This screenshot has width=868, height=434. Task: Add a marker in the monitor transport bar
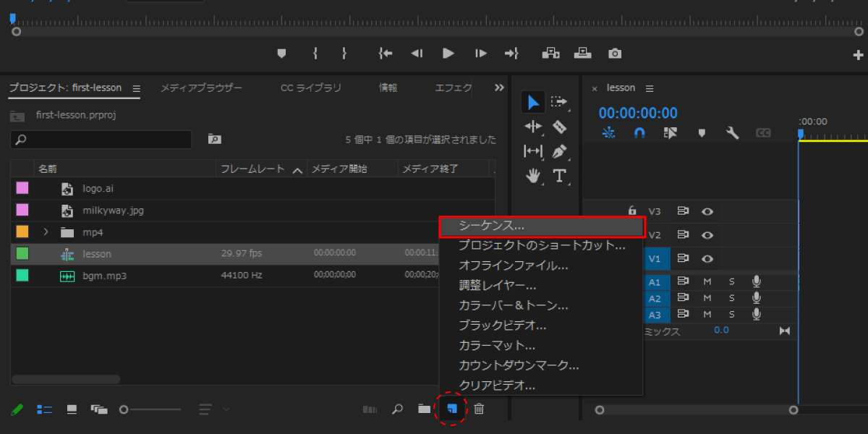(282, 53)
